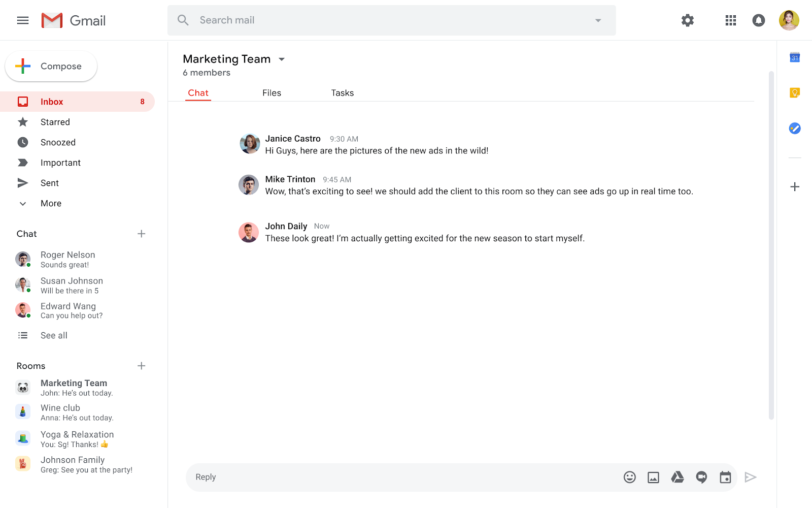
Task: Open See all chats link
Action: (x=54, y=335)
